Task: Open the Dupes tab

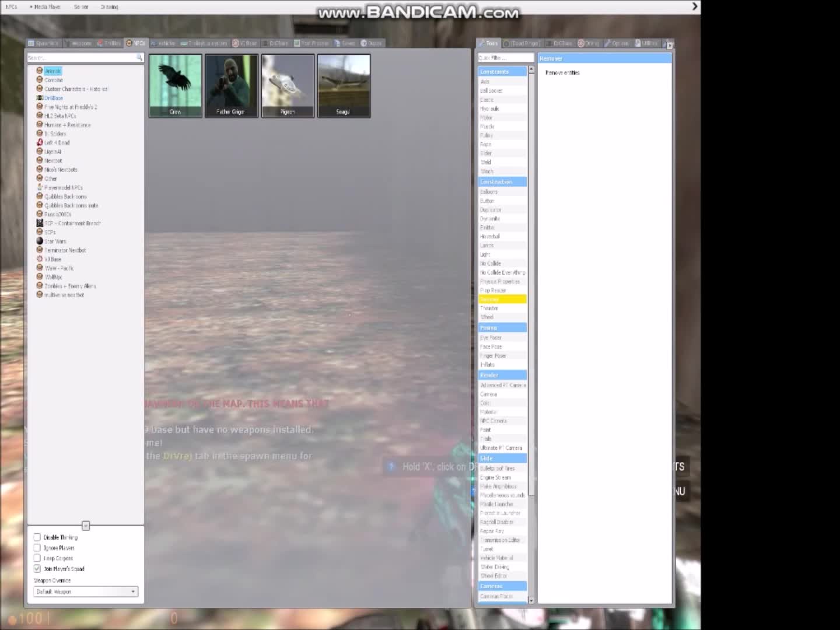Action: pyautogui.click(x=372, y=43)
